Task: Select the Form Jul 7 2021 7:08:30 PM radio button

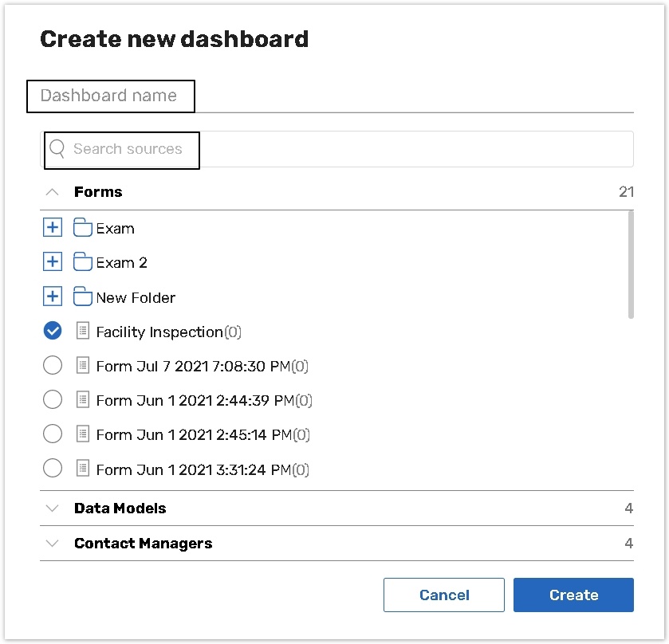Action: (53, 366)
